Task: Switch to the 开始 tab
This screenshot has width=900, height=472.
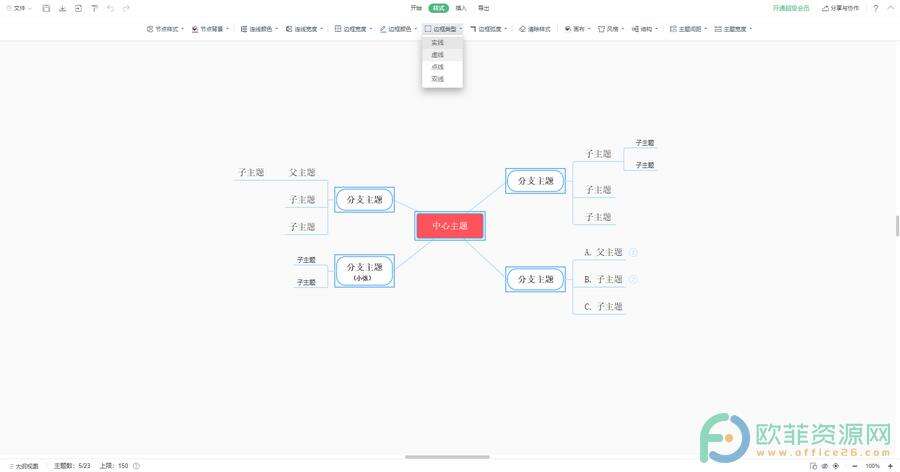Action: tap(416, 8)
